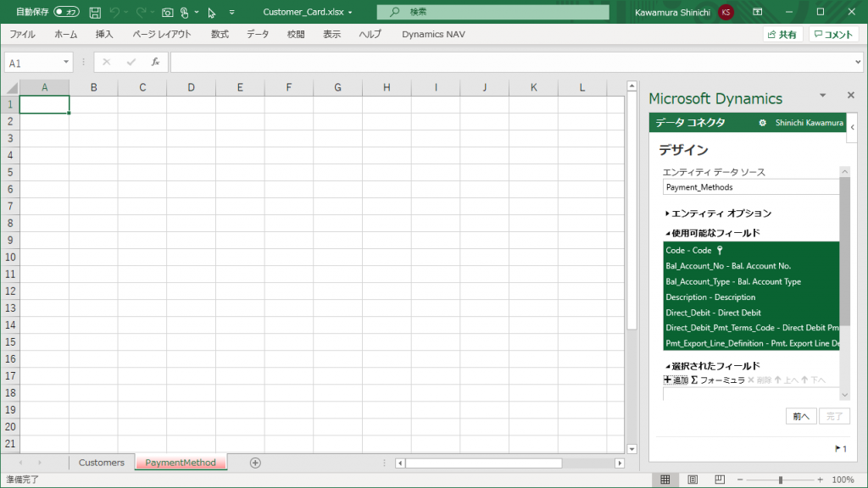Click the insert function fx icon
The image size is (868, 488).
coord(156,63)
